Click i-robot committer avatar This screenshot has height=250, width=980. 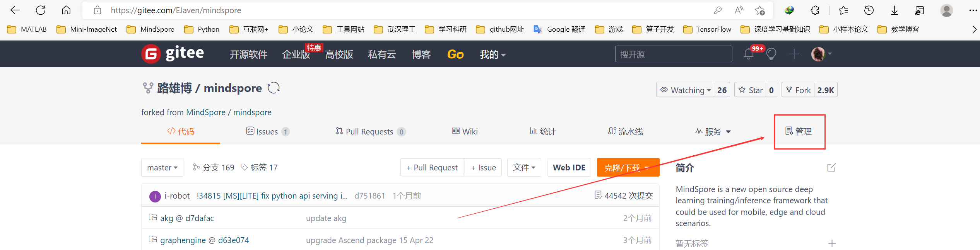point(155,196)
